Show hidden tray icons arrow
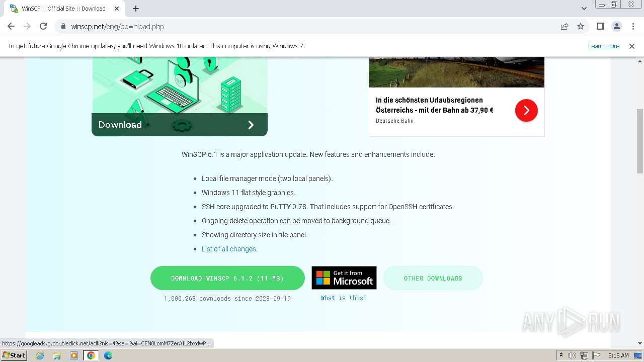The width and height of the screenshot is (644, 362). click(561, 355)
